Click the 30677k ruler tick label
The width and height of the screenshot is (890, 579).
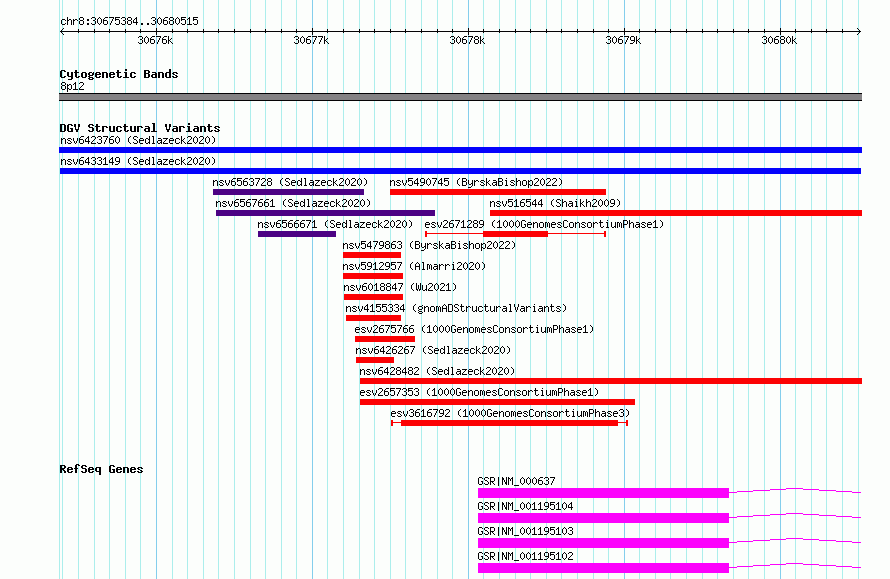click(311, 40)
